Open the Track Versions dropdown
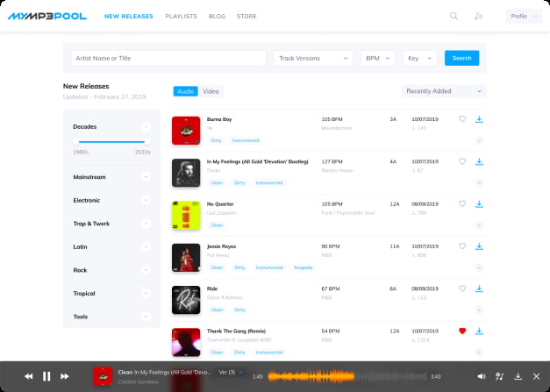550x392 pixels. click(x=312, y=58)
